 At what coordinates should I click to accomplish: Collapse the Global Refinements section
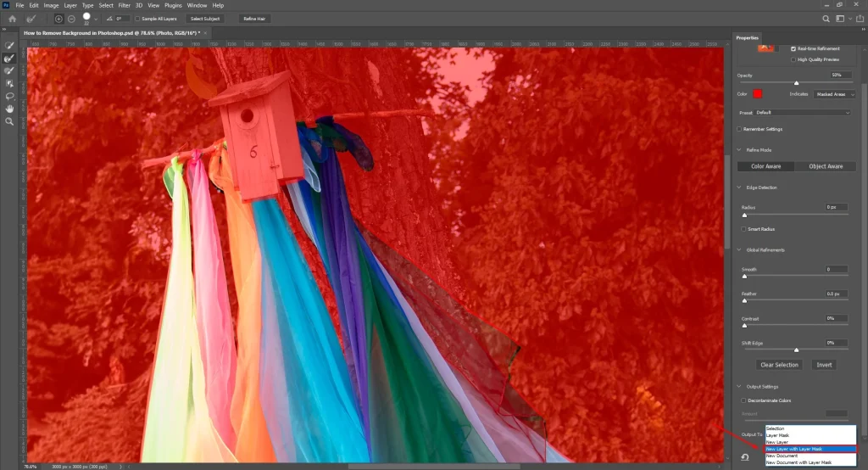click(738, 250)
